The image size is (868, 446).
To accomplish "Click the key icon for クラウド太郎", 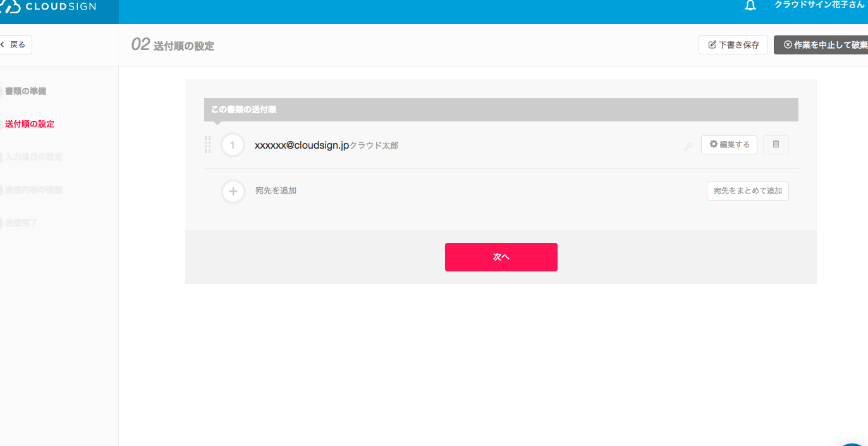I will [688, 147].
